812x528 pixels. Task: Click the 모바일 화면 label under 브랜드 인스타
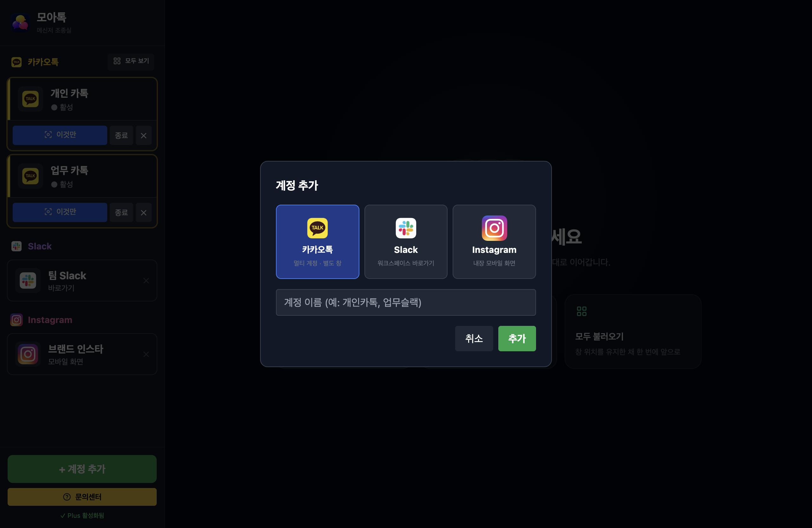[x=66, y=361]
